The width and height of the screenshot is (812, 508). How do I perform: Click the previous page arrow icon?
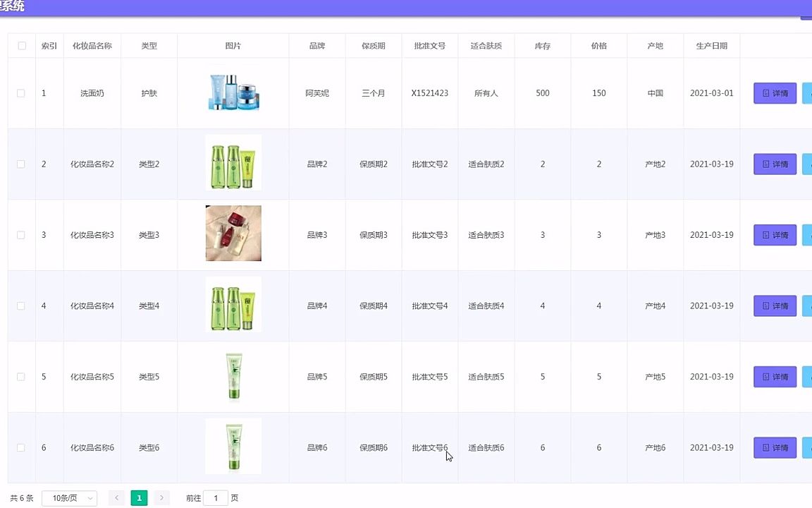pyautogui.click(x=116, y=497)
